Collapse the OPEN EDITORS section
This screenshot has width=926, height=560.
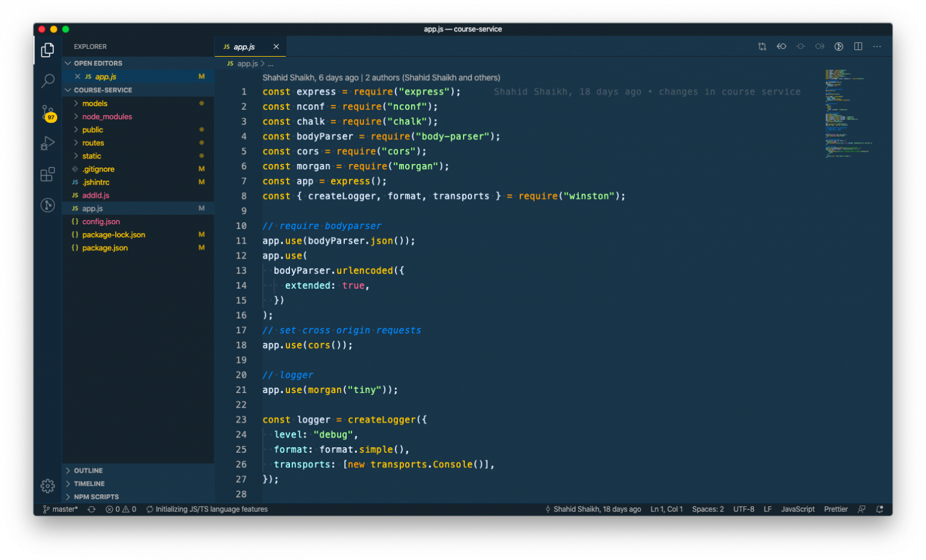click(x=68, y=63)
